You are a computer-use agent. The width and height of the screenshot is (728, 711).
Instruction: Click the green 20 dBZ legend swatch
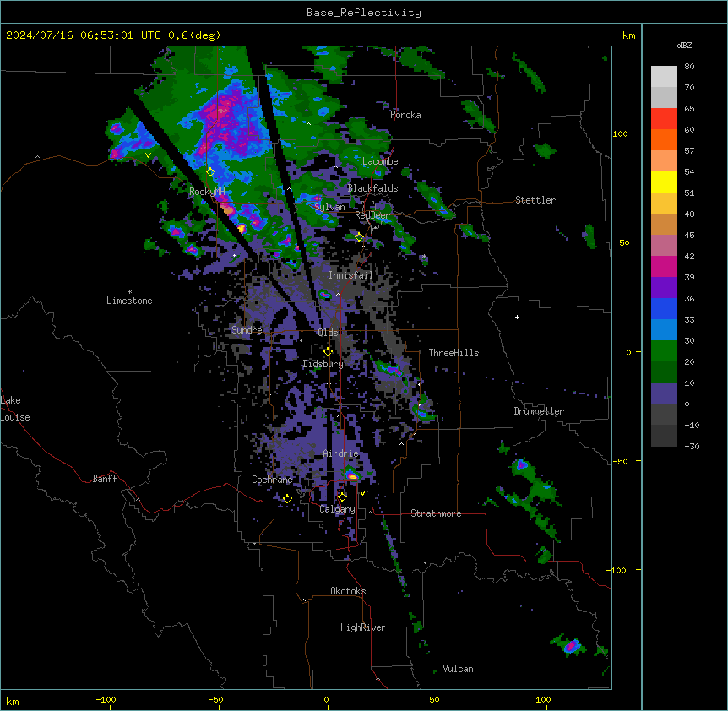664,351
